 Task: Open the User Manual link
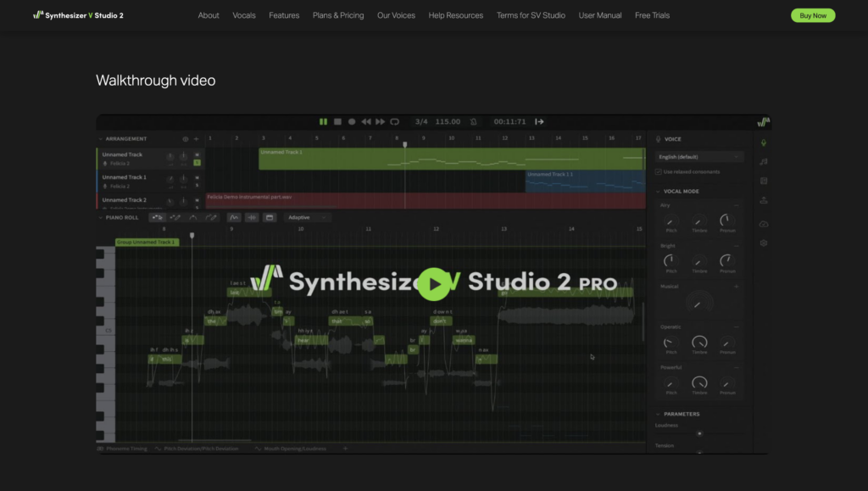[600, 15]
